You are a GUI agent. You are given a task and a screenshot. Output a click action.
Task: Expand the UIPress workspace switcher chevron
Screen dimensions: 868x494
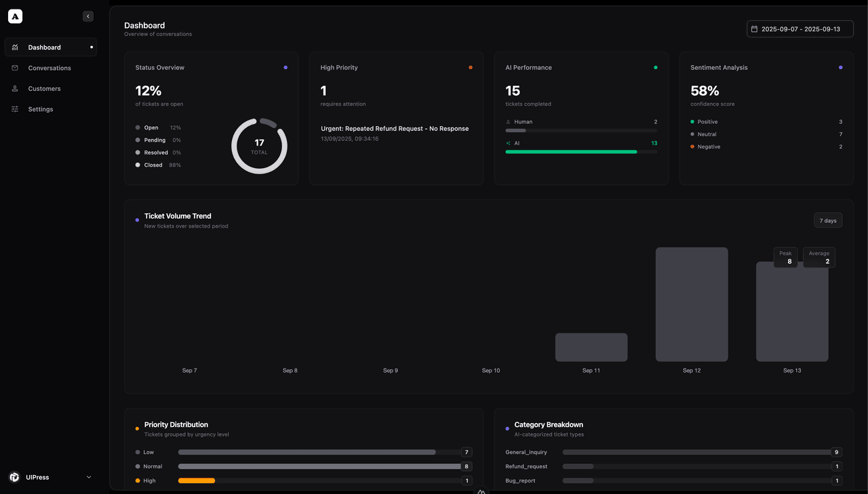89,477
